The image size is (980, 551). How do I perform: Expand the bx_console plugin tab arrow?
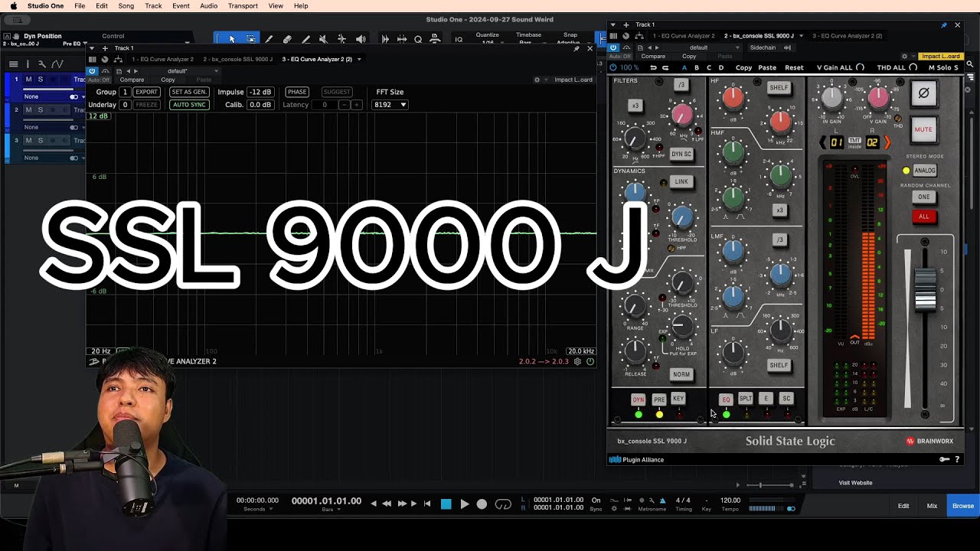801,35
